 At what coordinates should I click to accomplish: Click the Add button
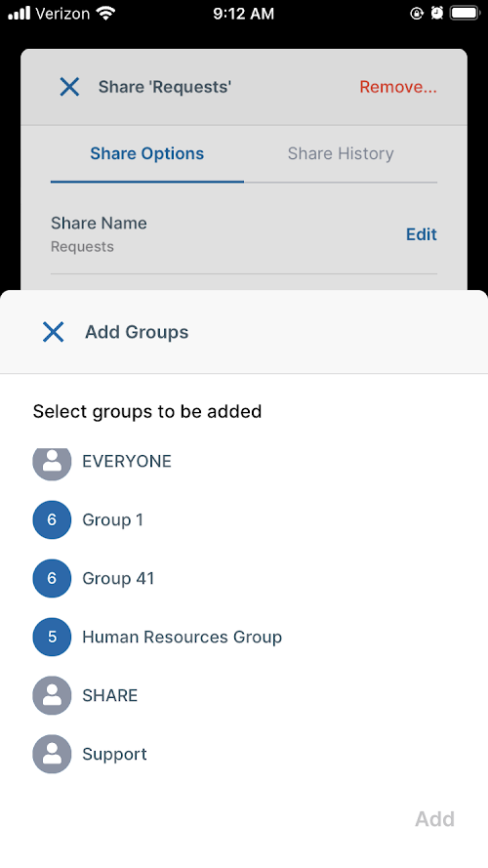(x=435, y=819)
